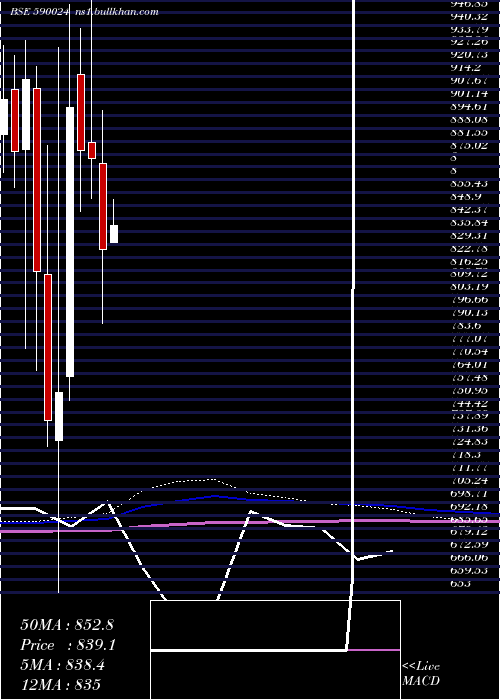Click the 940.32 price axis label

tap(469, 17)
